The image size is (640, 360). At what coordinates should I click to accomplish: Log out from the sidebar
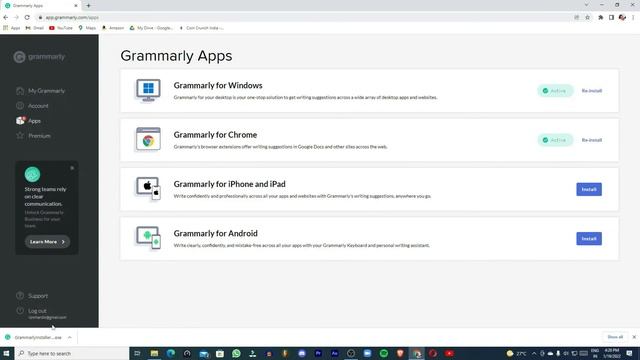pos(37,311)
